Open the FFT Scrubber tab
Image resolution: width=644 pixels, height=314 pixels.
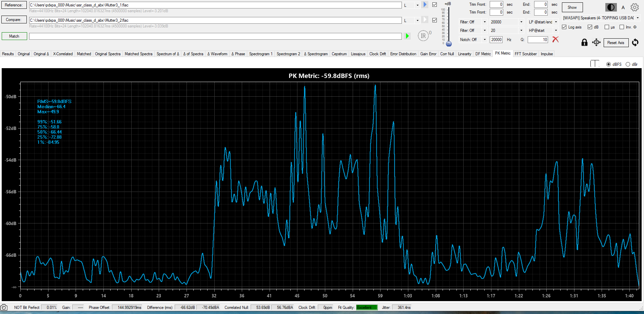tap(526, 54)
